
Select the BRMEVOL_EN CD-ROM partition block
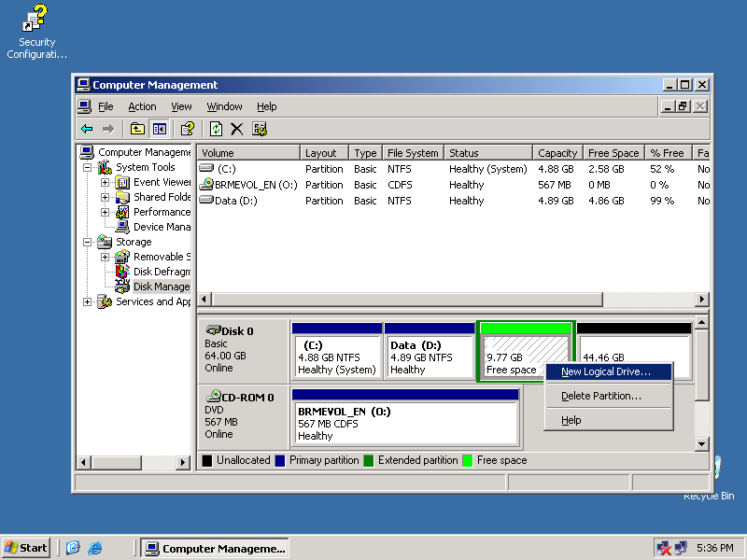405,417
